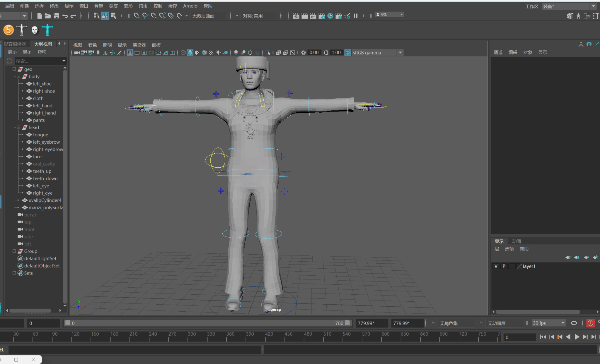Click the cyan T-pose figure shelf icon
Image resolution: width=600 pixels, height=364 pixels.
click(47, 30)
